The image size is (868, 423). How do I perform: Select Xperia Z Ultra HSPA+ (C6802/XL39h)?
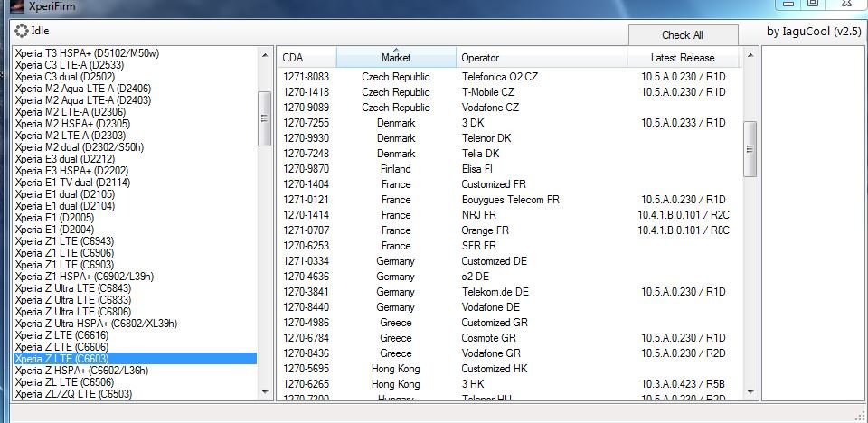[135, 324]
